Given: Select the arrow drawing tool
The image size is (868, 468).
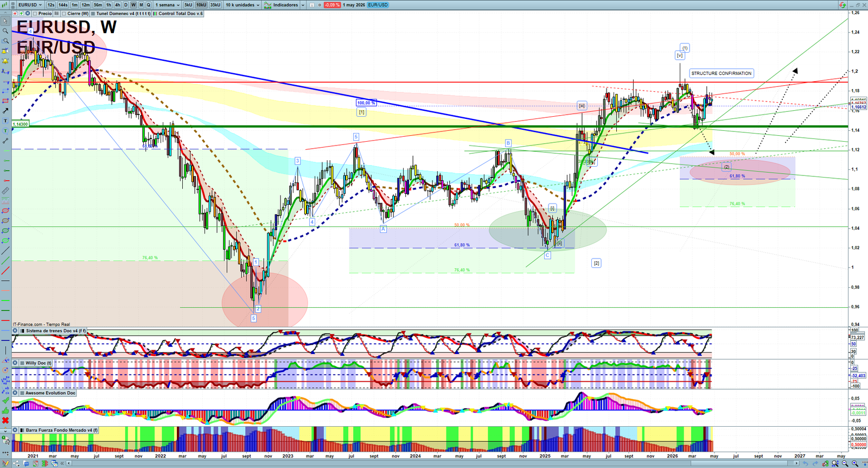Looking at the screenshot, I should pos(5,111).
